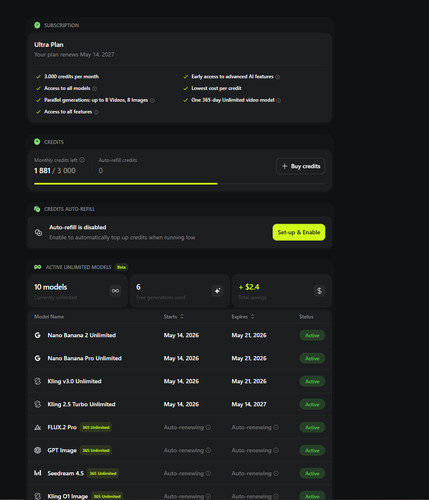The width and height of the screenshot is (429, 500).
Task: Click the Active Unlimited Models infinity icon
Action: click(38, 267)
